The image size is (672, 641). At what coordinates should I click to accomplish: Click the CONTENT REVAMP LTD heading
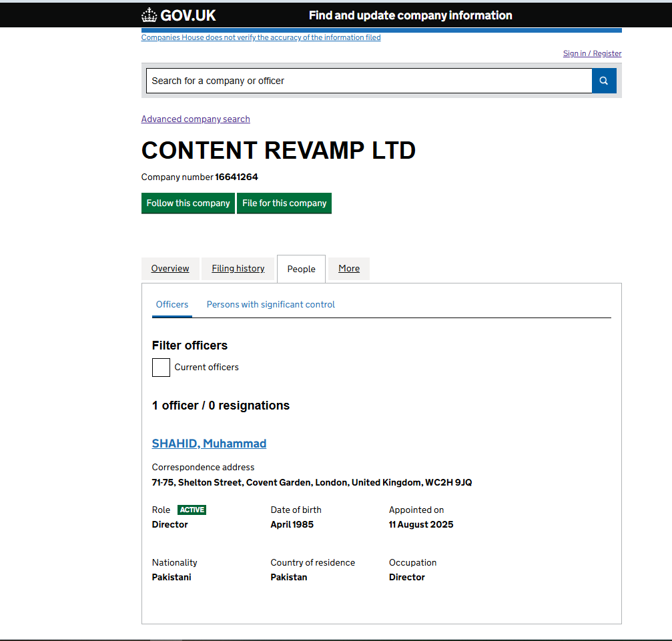(x=278, y=150)
